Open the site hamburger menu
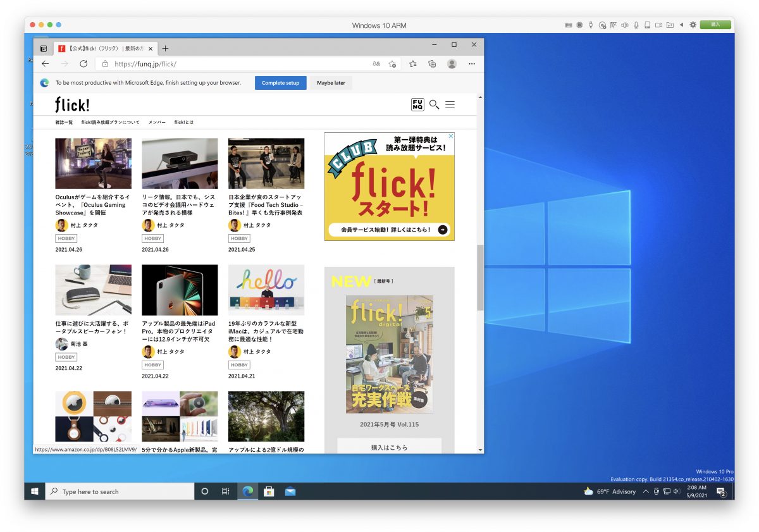 coord(450,104)
